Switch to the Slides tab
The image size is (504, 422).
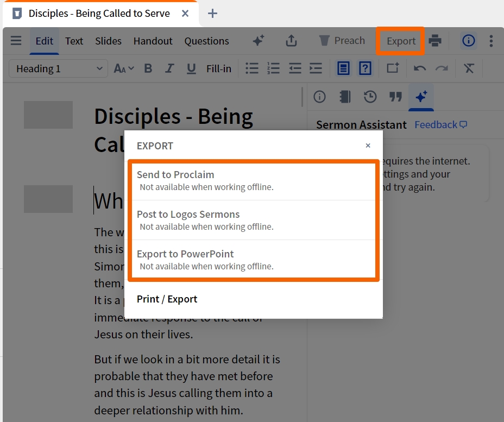[108, 41]
